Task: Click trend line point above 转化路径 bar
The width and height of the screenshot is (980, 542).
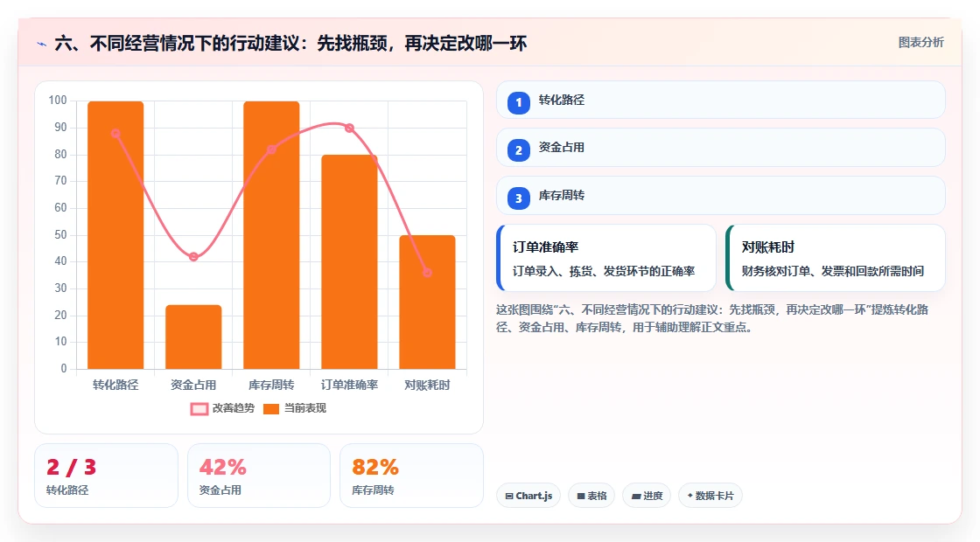Action: tap(115, 134)
